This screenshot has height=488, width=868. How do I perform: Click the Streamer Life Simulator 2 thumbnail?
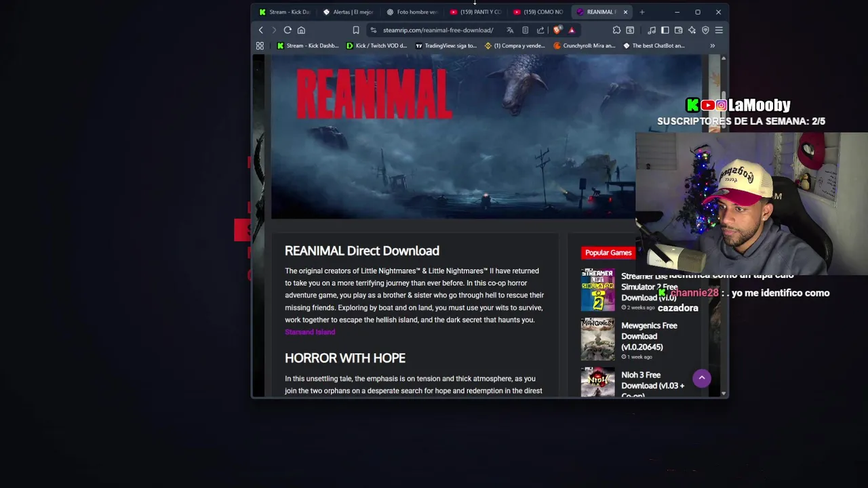point(597,290)
